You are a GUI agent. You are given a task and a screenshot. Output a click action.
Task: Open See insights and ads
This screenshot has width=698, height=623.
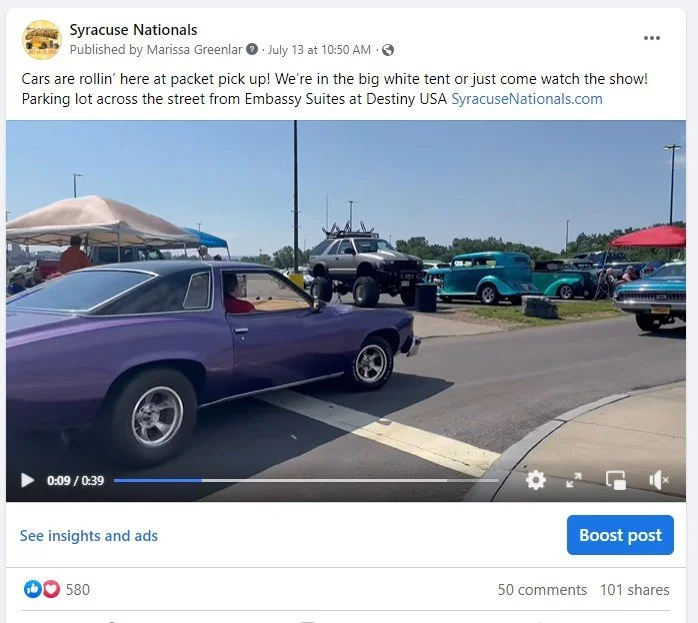[89, 536]
